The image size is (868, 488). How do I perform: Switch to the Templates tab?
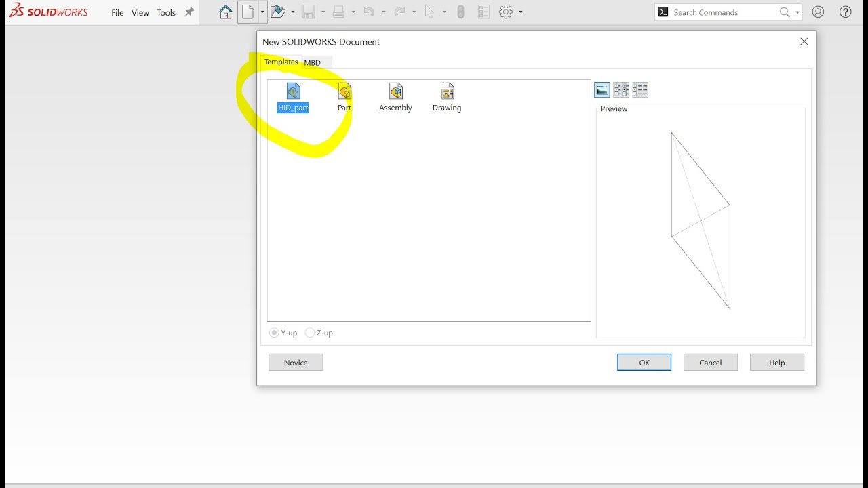coord(281,62)
